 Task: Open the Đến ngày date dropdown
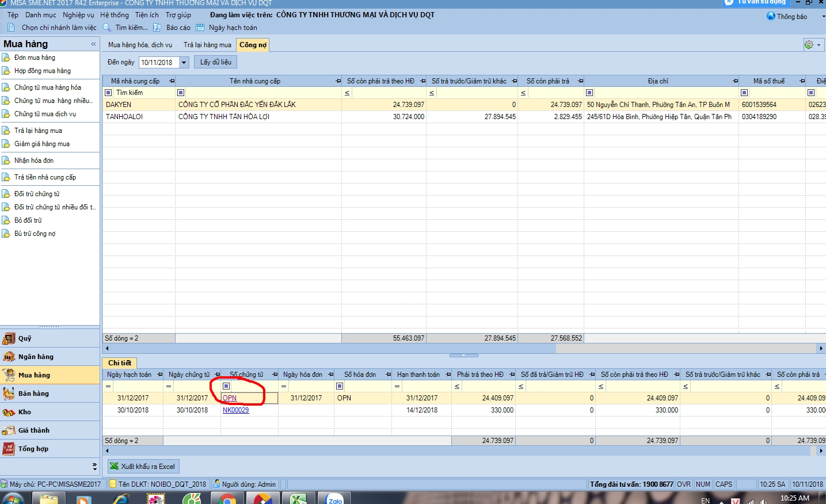tap(184, 62)
